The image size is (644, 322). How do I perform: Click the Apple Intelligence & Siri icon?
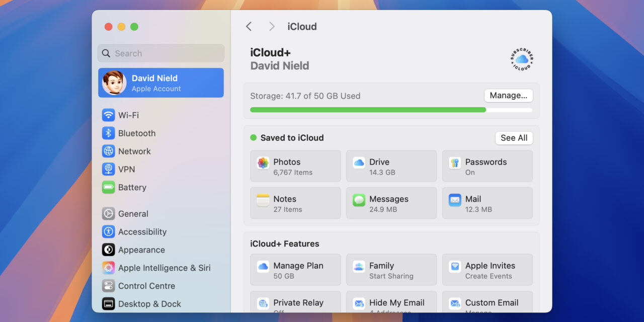pyautogui.click(x=109, y=268)
